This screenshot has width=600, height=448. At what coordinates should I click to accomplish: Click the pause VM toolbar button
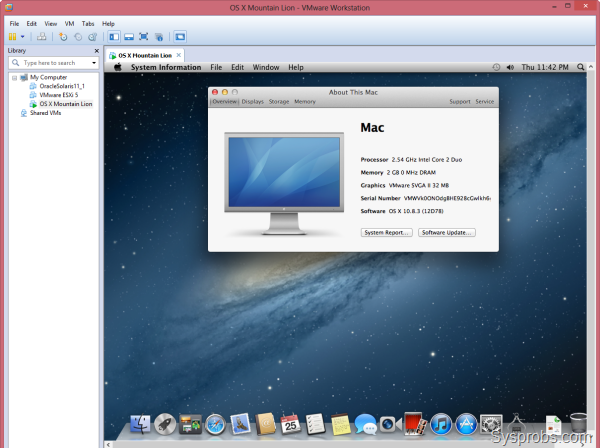[x=12, y=37]
